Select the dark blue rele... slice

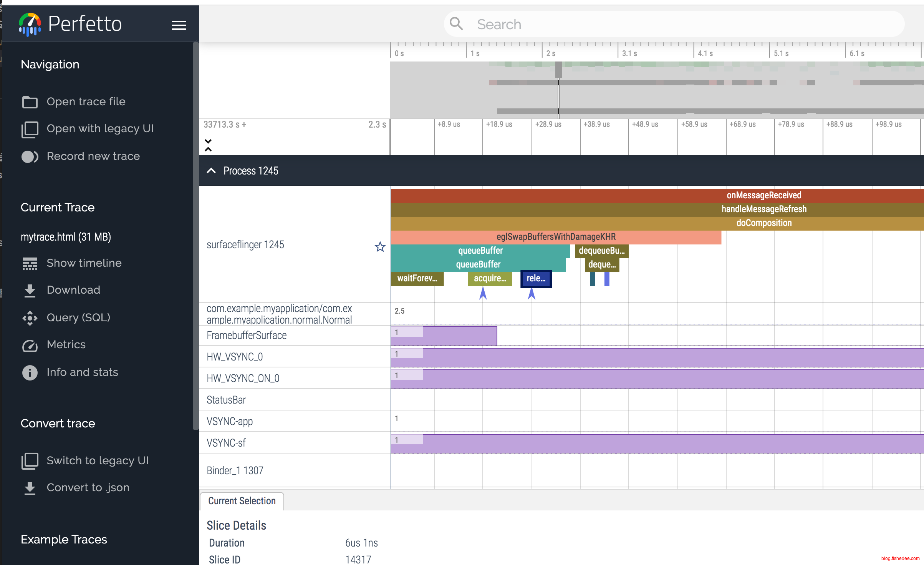click(536, 279)
